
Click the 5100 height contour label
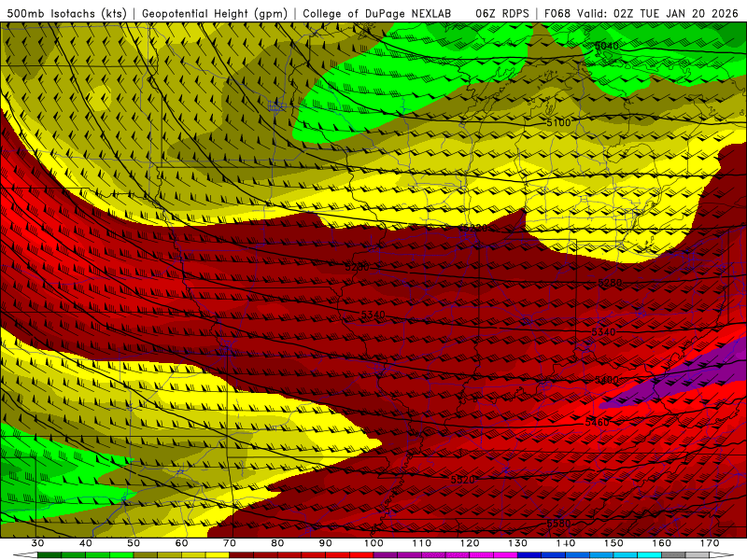[x=558, y=123]
